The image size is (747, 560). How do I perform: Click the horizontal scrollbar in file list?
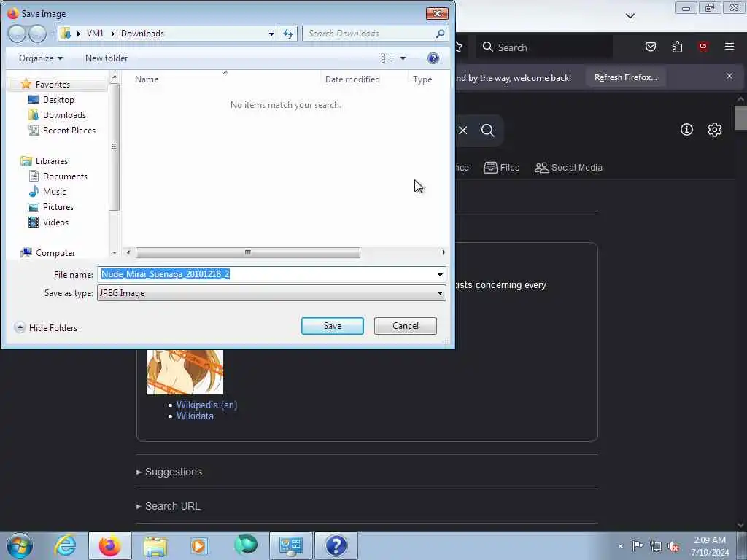click(248, 252)
